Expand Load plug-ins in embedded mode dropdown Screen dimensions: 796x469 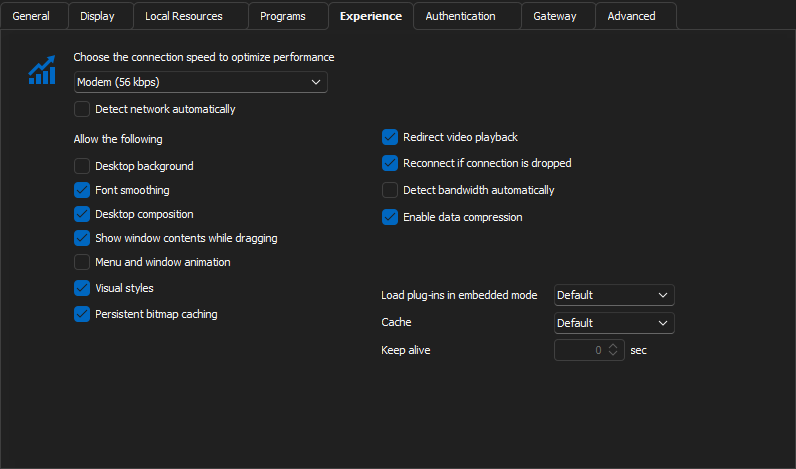(x=614, y=295)
